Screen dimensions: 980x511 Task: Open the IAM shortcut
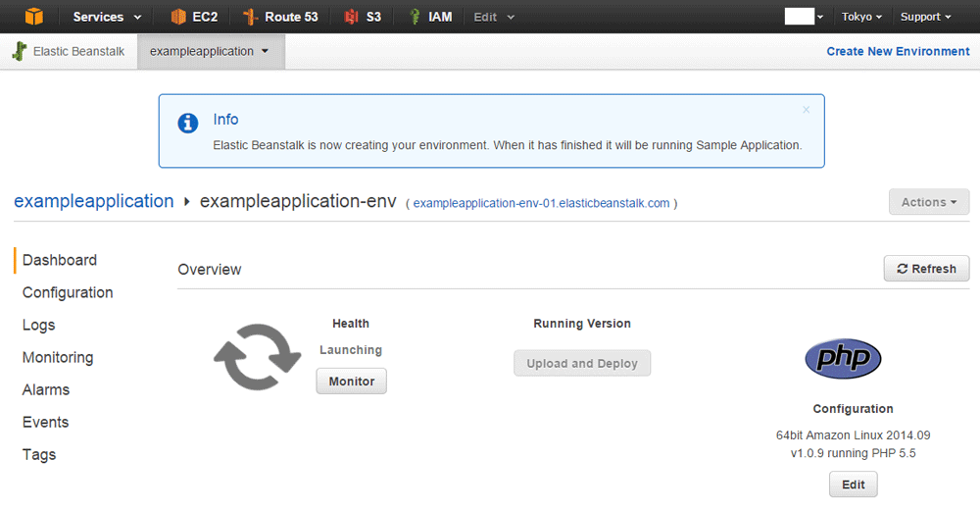pyautogui.click(x=430, y=17)
